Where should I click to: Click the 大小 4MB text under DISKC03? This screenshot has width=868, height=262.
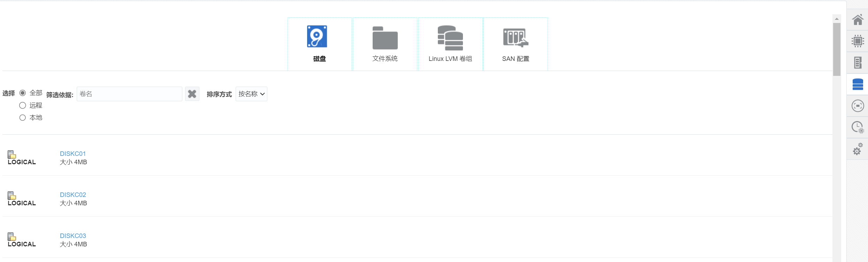pos(73,244)
